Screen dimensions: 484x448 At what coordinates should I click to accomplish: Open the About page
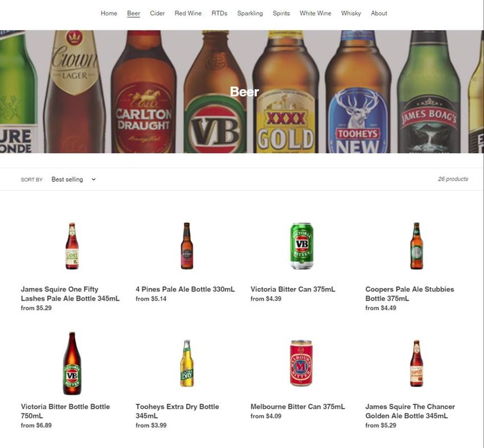tap(379, 13)
